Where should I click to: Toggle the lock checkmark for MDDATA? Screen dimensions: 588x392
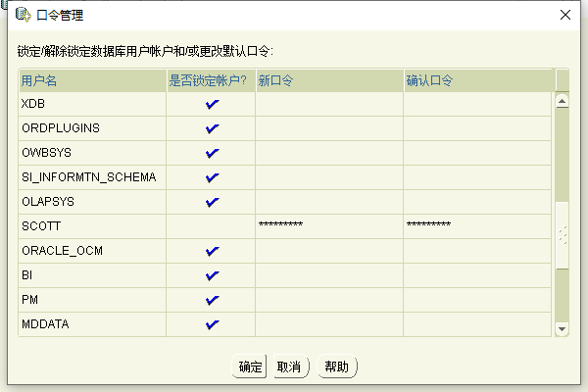point(212,324)
